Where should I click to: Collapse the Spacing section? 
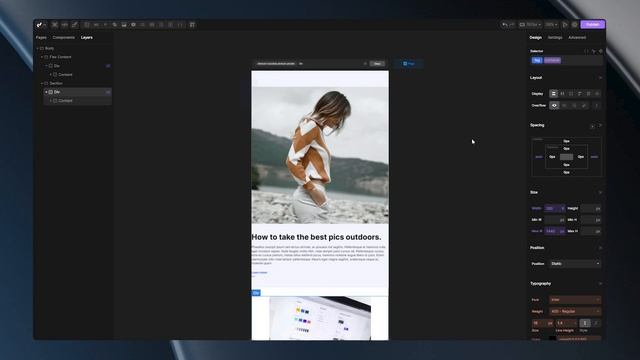pos(600,125)
